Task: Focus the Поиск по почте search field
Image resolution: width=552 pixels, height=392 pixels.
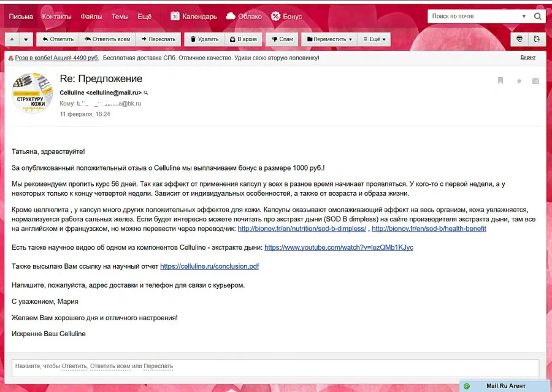Action: coord(475,16)
